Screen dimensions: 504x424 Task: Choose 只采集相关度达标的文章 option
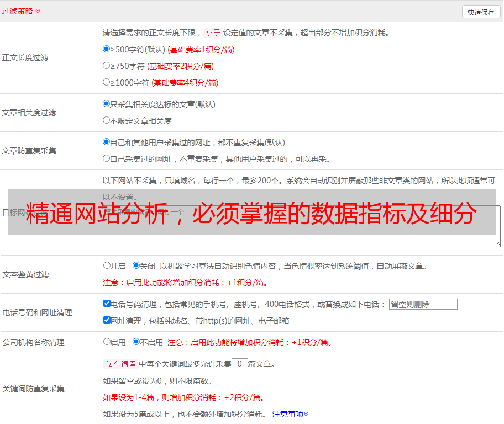(107, 104)
